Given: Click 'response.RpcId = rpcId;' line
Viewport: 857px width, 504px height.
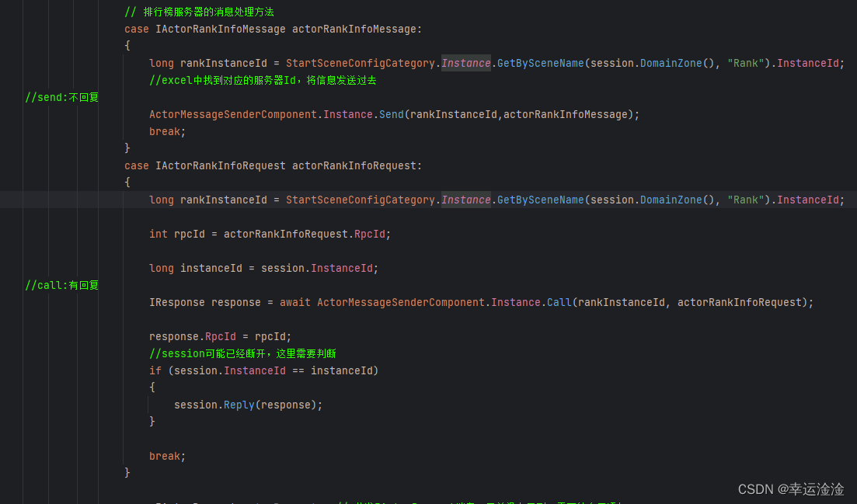Looking at the screenshot, I should click(x=220, y=336).
